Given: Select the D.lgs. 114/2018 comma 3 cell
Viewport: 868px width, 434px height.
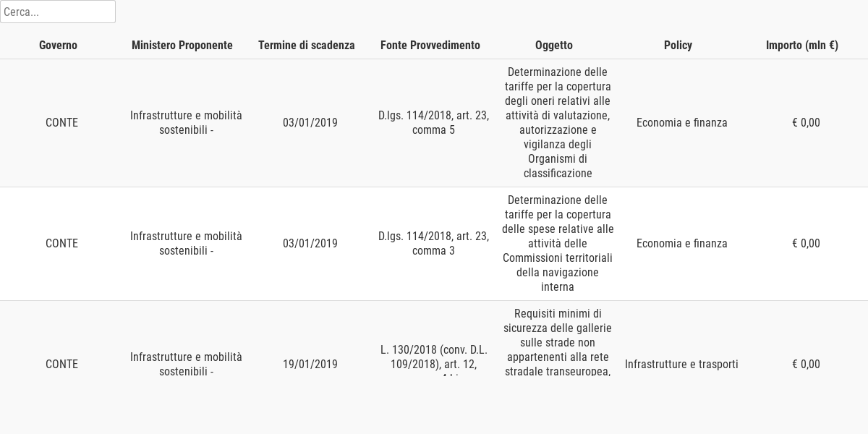Looking at the screenshot, I should tap(433, 244).
